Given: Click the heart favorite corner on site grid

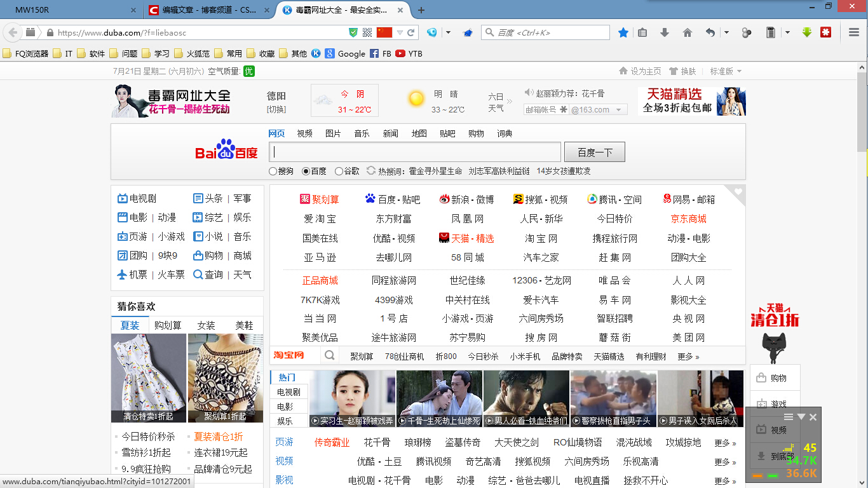Looking at the screenshot, I should tap(738, 191).
